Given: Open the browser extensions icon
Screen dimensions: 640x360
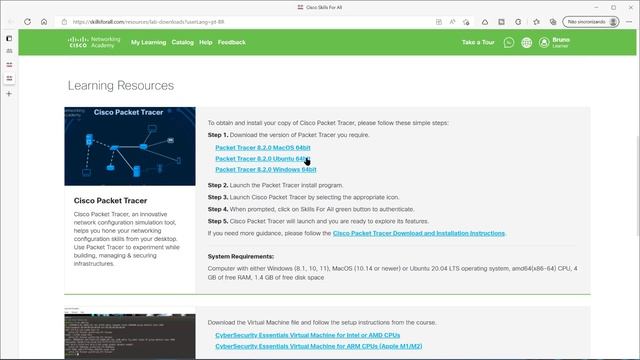Looking at the screenshot, I should tap(485, 22).
